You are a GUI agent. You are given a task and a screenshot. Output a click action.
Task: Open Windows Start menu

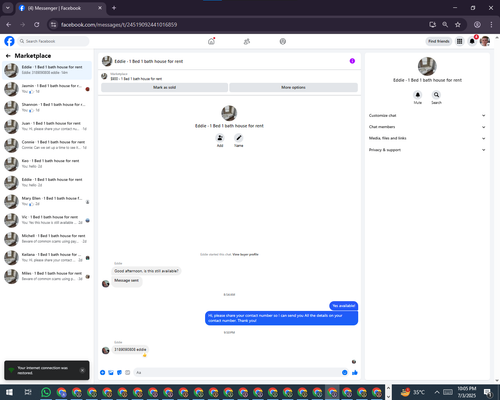[x=9, y=392]
